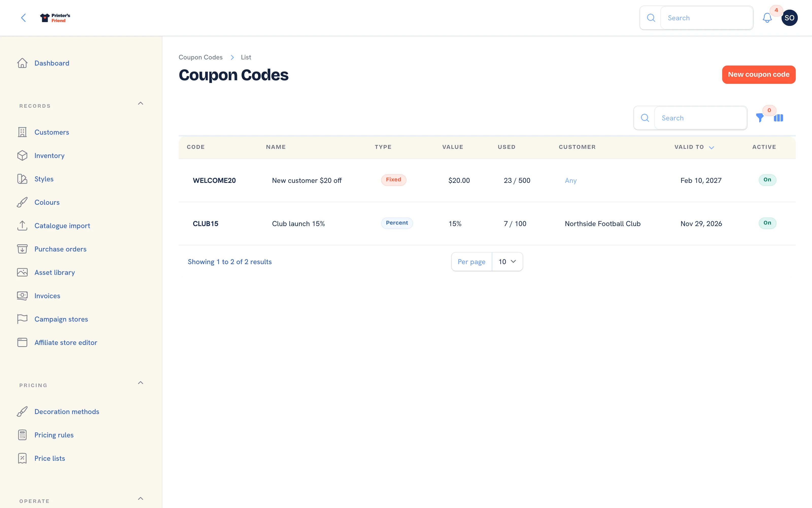The width and height of the screenshot is (812, 508).
Task: Click the Nov 29, 2026 date cell
Action: [701, 224]
